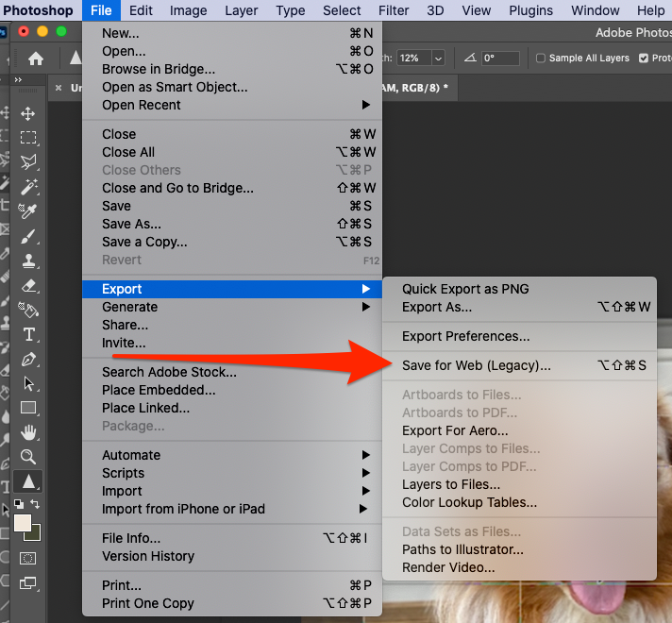This screenshot has height=623, width=672.
Task: Open Export Preferences...
Action: (x=519, y=336)
